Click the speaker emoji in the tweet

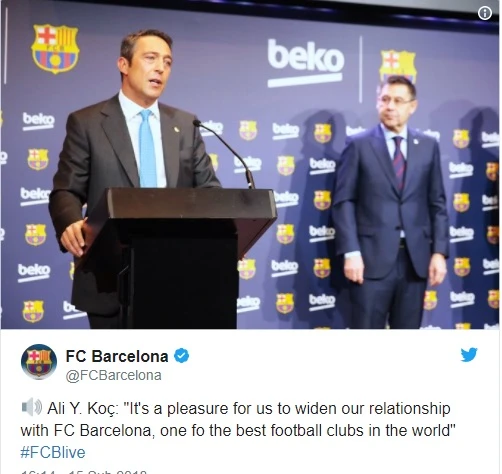click(32, 407)
